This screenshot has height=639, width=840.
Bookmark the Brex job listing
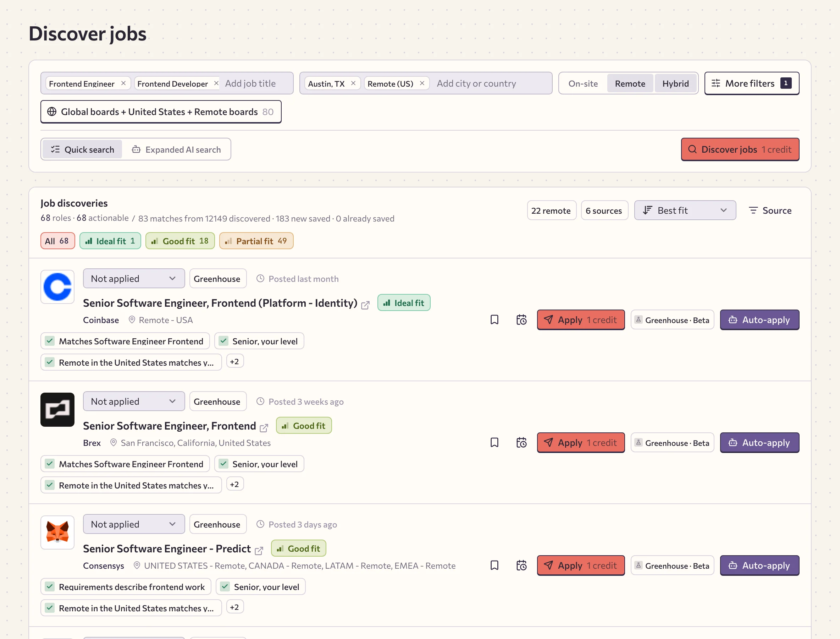pos(494,443)
